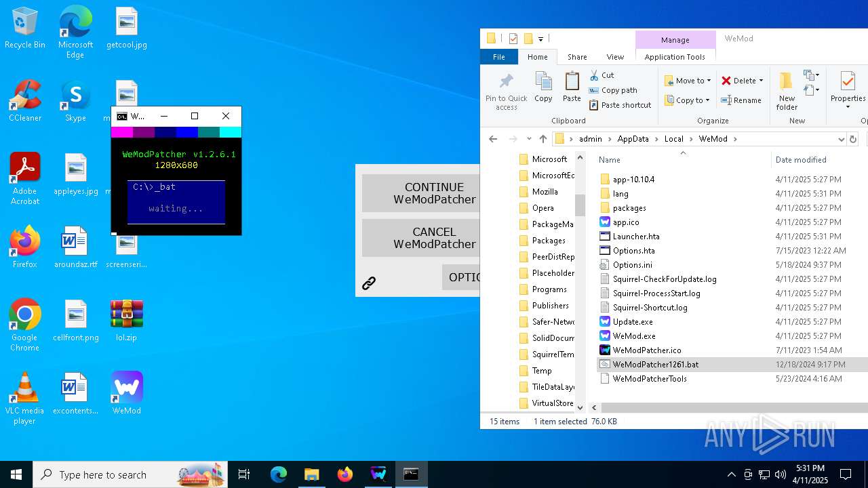Viewport: 868px width, 488px height.
Task: Expand the address bar history dropdown
Action: point(842,139)
